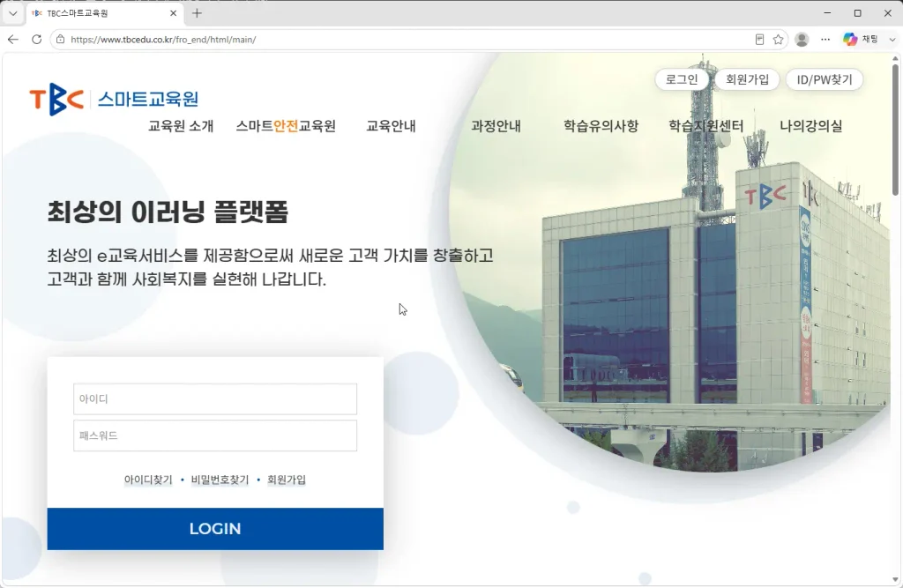Open the browser settings ellipsis menu

point(825,39)
